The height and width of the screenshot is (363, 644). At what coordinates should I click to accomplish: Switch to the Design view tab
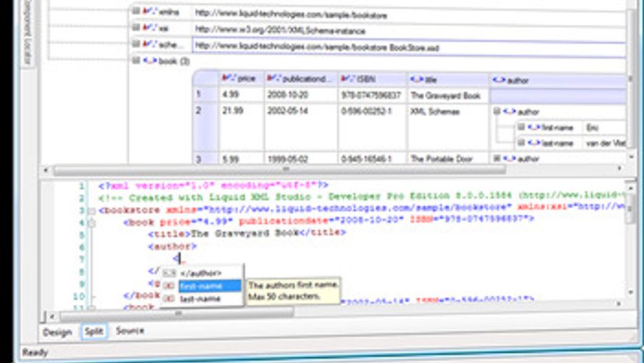point(57,332)
